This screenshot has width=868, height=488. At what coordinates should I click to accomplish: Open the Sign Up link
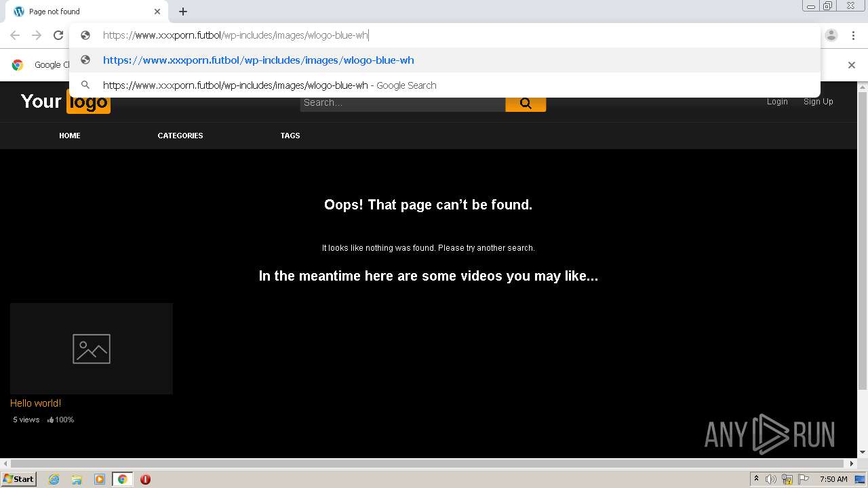click(x=818, y=102)
